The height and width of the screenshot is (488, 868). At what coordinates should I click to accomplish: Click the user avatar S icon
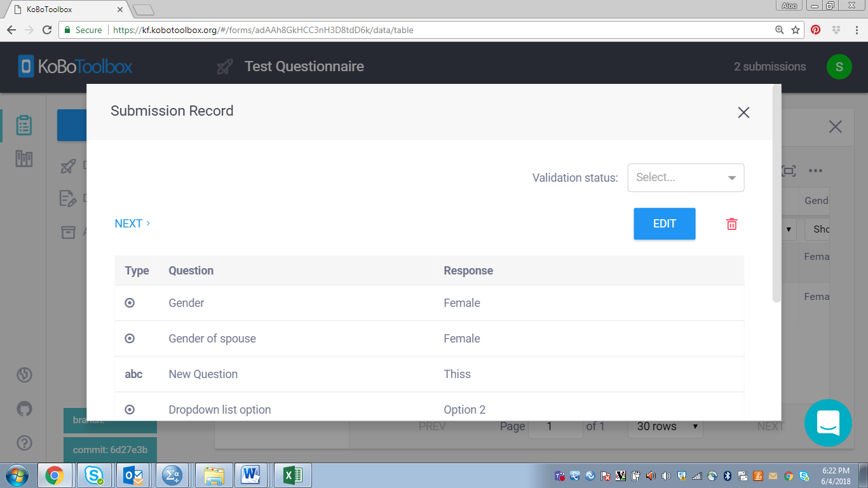[839, 67]
